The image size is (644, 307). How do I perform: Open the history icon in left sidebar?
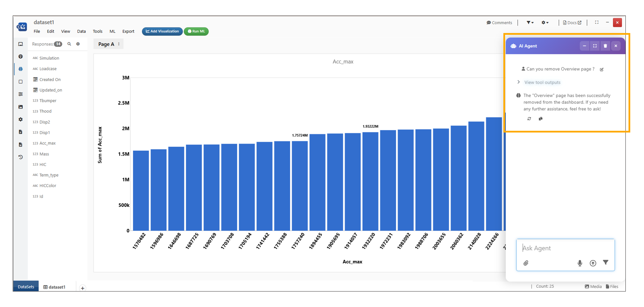coord(21,157)
